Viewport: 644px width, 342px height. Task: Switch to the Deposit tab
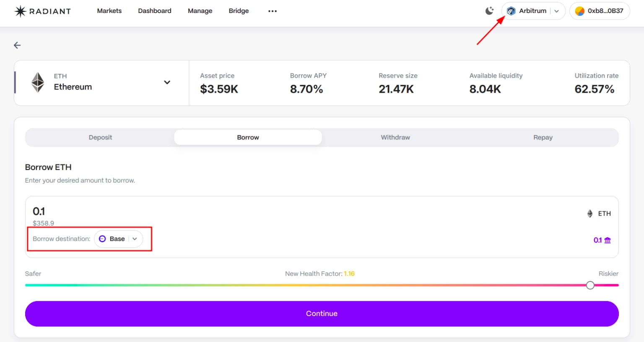point(100,137)
